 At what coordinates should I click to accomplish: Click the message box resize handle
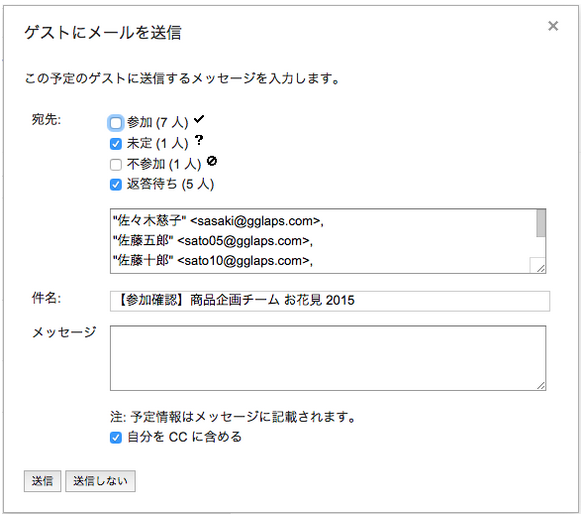[x=540, y=386]
